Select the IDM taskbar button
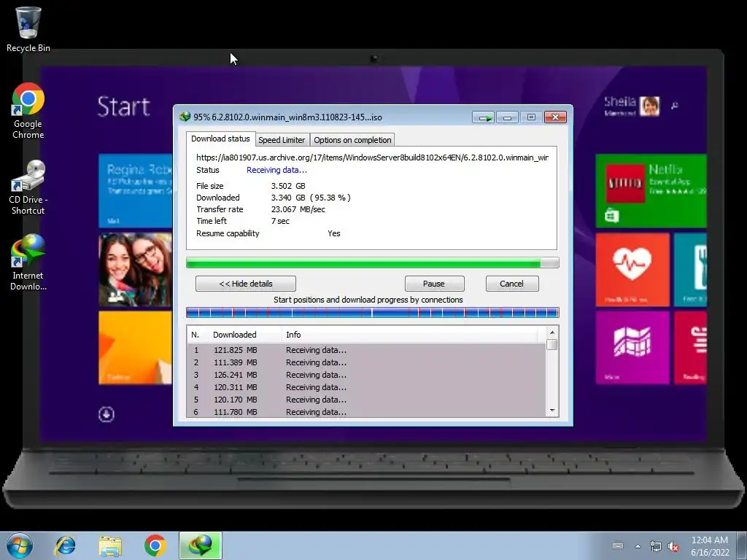The width and height of the screenshot is (747, 560). click(201, 545)
